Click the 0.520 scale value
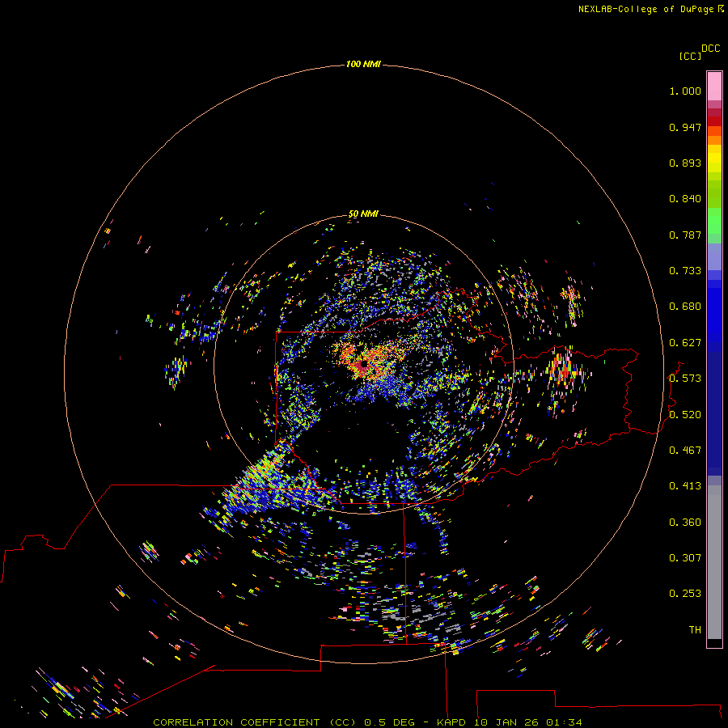Viewport: 728px width, 728px height. [685, 415]
